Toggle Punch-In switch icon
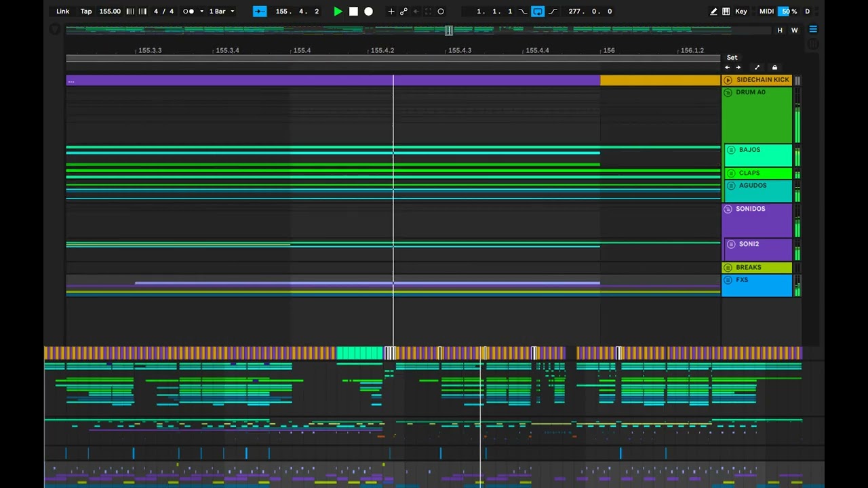Screen dimensions: 868x488 tap(522, 12)
